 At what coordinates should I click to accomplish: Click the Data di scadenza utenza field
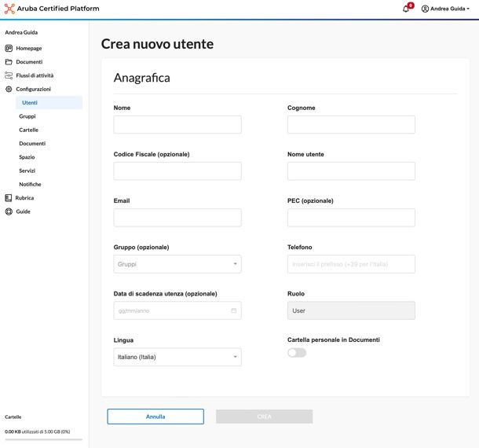coord(177,310)
